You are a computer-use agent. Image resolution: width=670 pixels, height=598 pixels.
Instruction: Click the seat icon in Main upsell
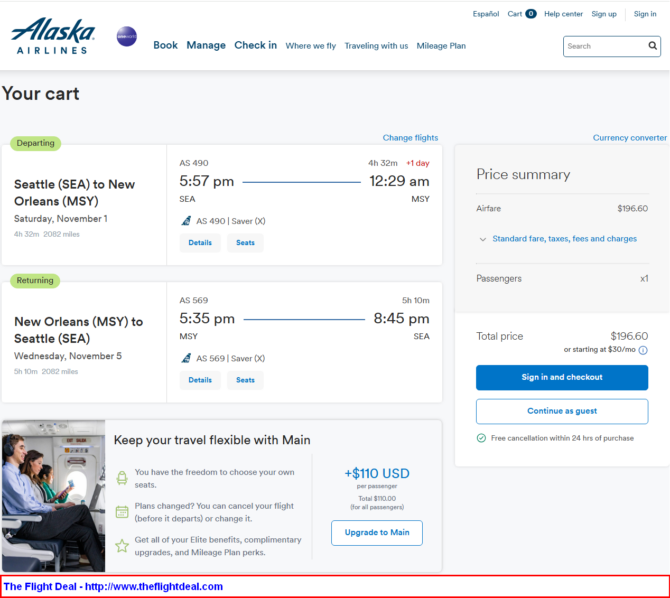click(x=122, y=478)
